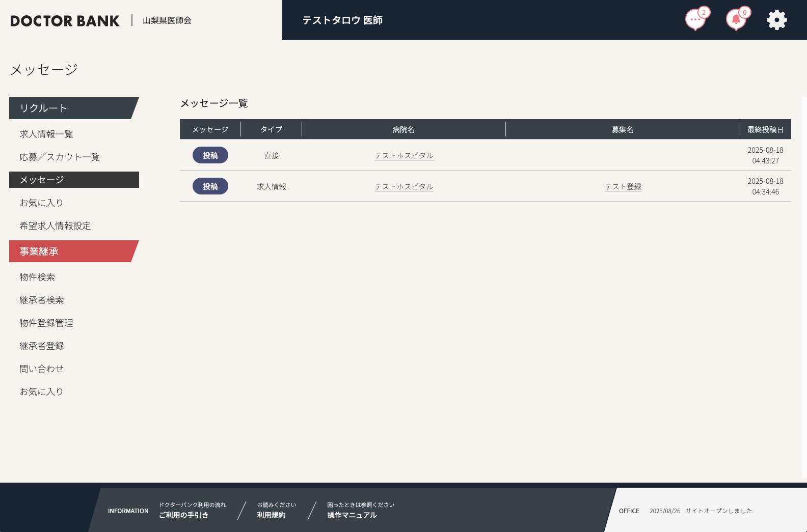
Task: Open the chat messages icon in header
Action: (695, 20)
